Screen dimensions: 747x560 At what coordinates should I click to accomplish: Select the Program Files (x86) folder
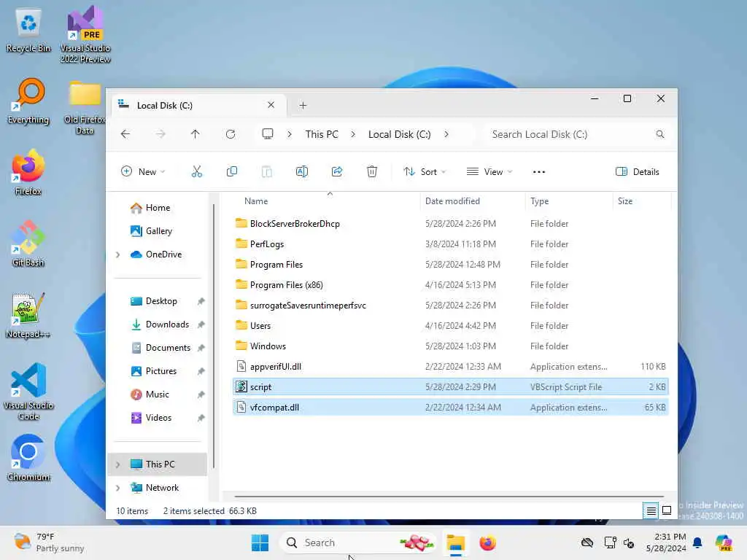point(450,285)
